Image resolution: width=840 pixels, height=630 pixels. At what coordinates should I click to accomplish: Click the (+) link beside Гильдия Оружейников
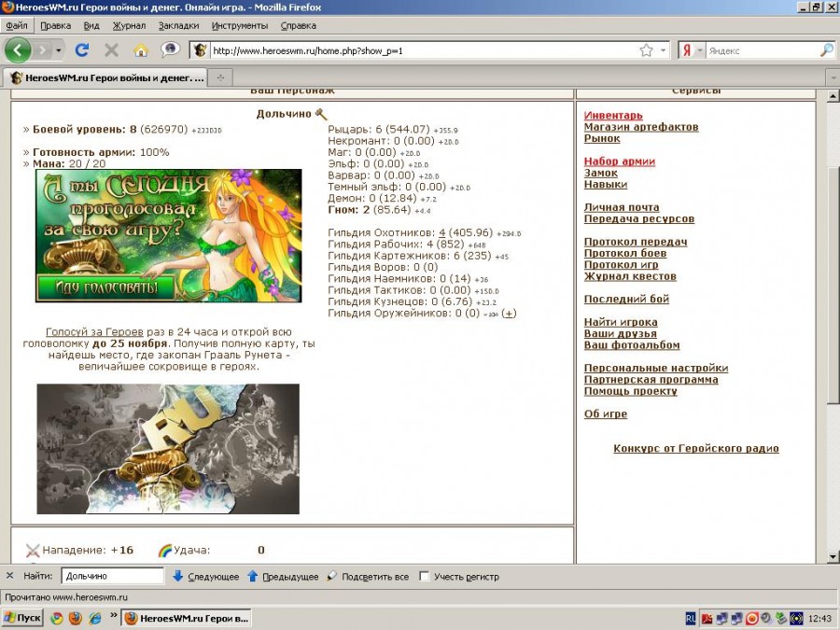pyautogui.click(x=509, y=314)
